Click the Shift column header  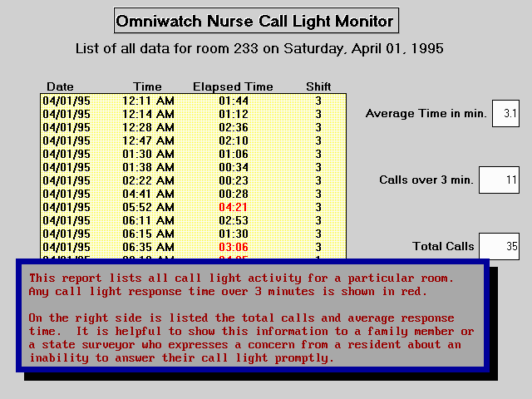point(318,86)
